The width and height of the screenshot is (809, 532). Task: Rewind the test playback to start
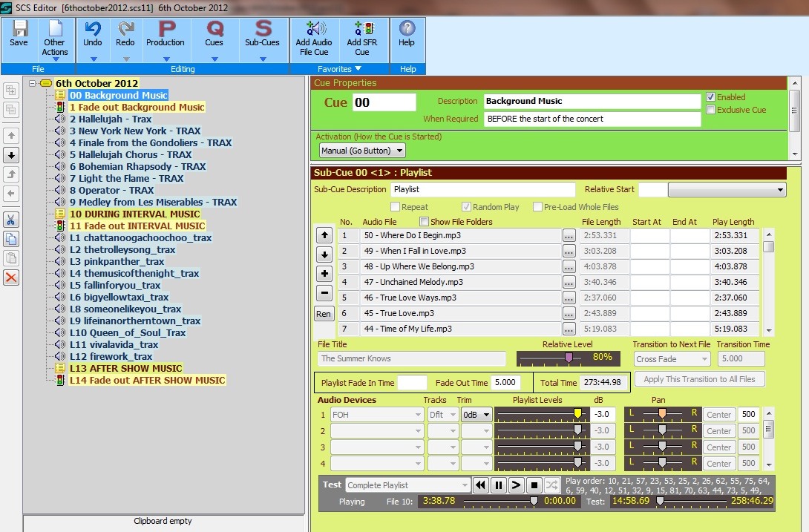(x=481, y=485)
